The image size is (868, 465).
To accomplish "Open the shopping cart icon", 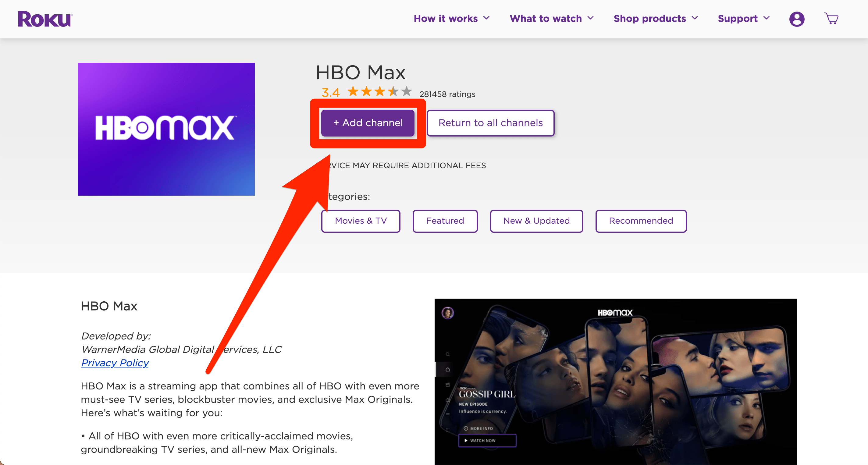I will [x=831, y=19].
